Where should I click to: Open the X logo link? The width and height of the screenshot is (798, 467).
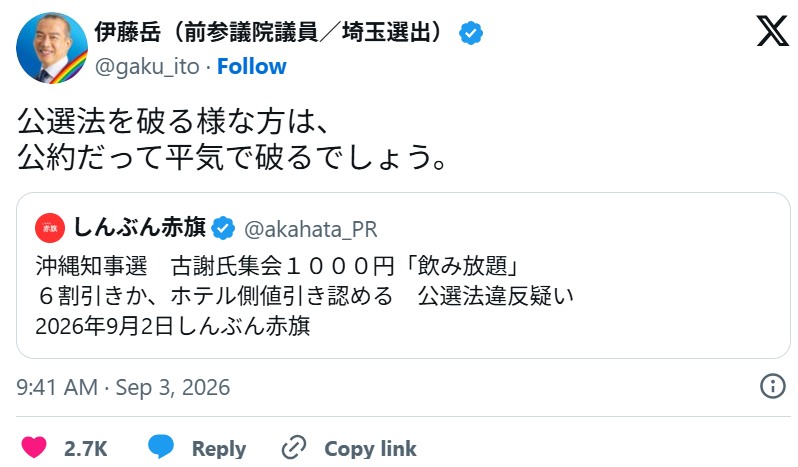[x=772, y=32]
